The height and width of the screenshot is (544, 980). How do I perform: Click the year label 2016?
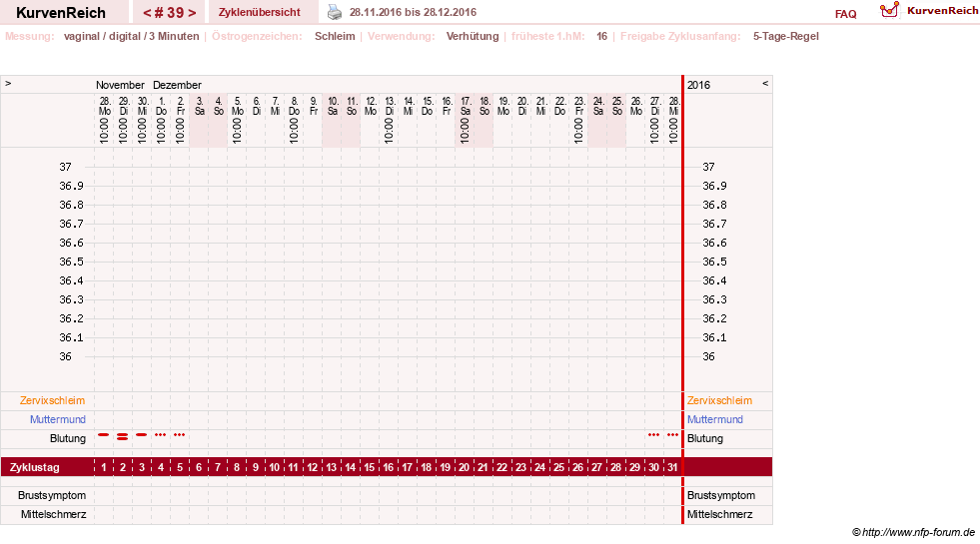tap(698, 85)
